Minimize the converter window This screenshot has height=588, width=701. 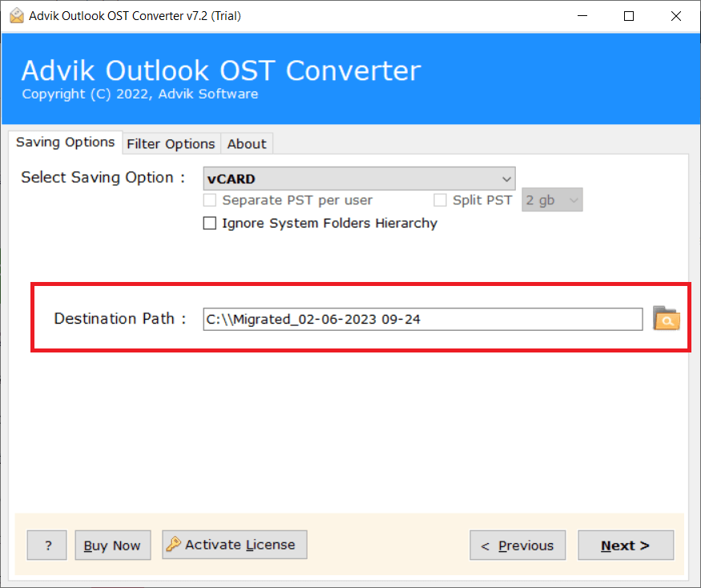pos(582,16)
